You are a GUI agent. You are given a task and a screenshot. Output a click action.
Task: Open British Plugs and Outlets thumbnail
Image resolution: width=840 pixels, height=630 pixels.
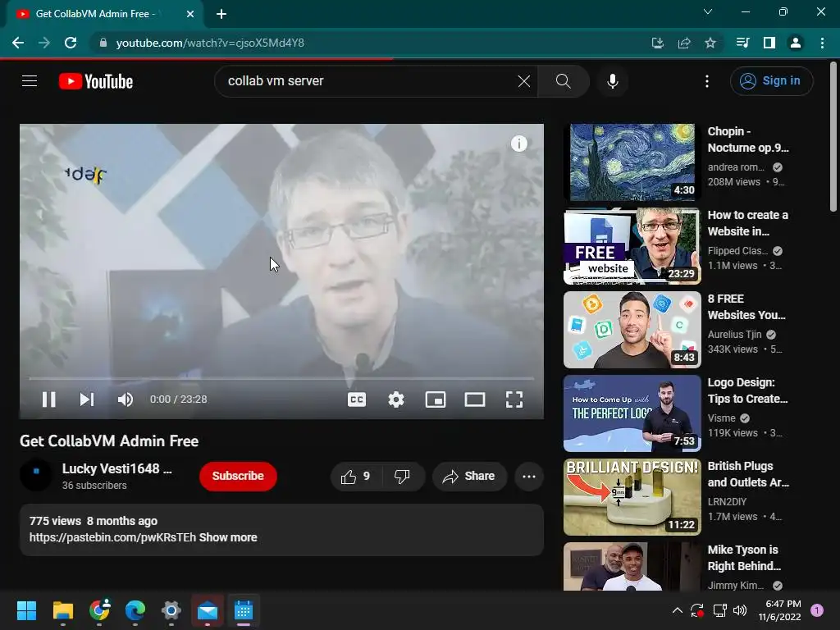(x=632, y=497)
